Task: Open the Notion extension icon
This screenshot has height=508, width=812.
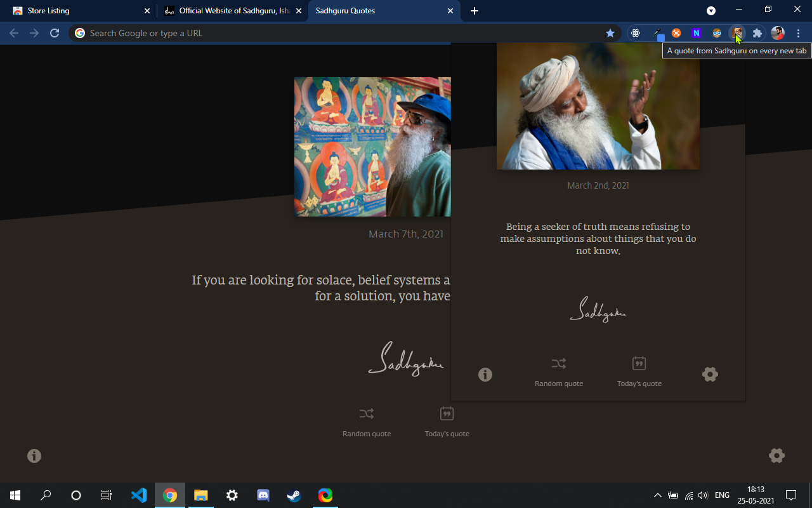Action: [x=697, y=32]
